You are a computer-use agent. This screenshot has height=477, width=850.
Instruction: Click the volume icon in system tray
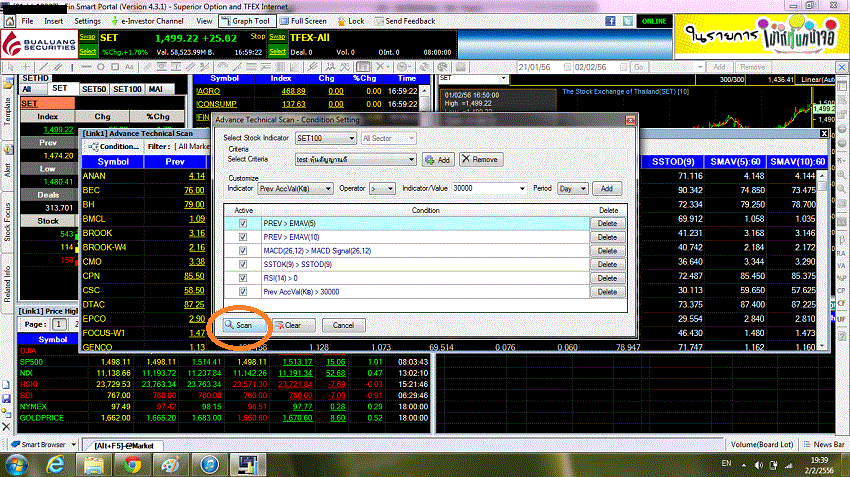pyautogui.click(x=759, y=465)
